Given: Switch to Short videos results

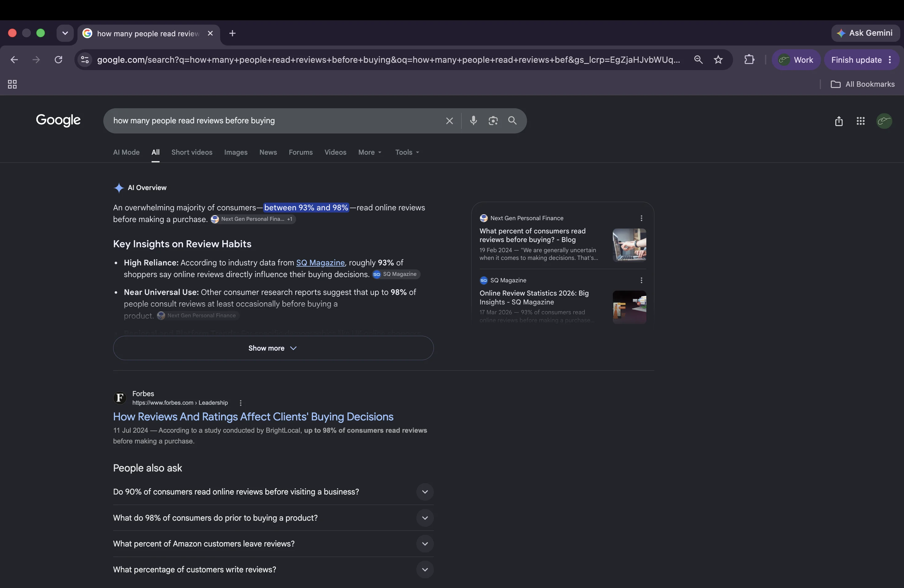Looking at the screenshot, I should pos(192,152).
